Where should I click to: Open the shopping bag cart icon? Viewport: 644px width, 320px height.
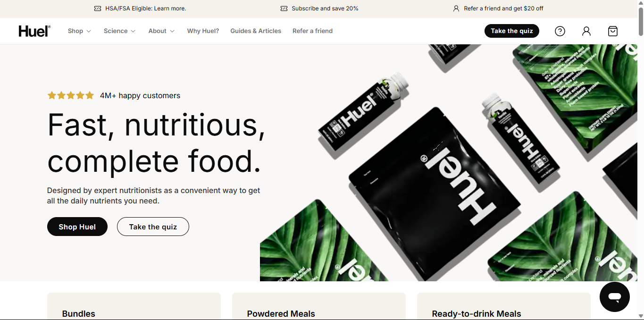613,31
